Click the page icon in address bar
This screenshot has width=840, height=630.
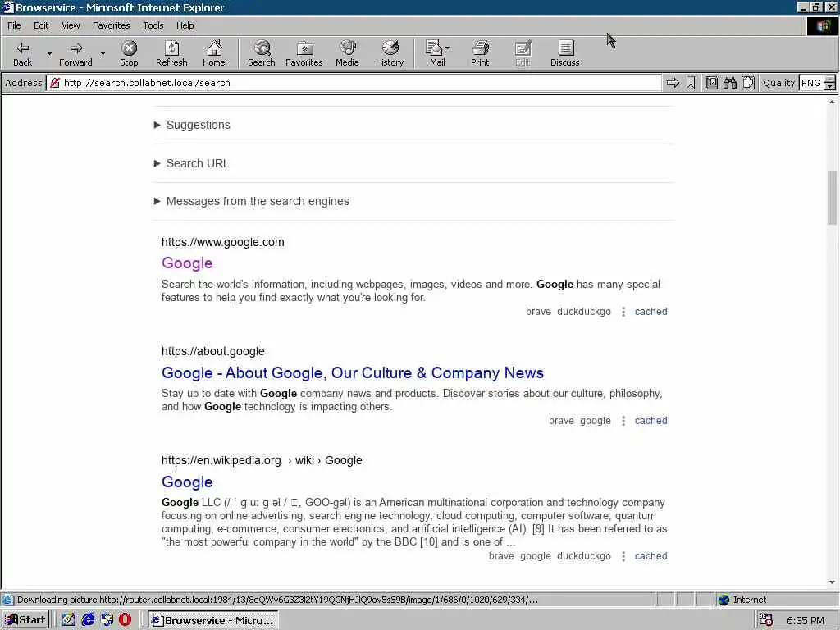54,83
